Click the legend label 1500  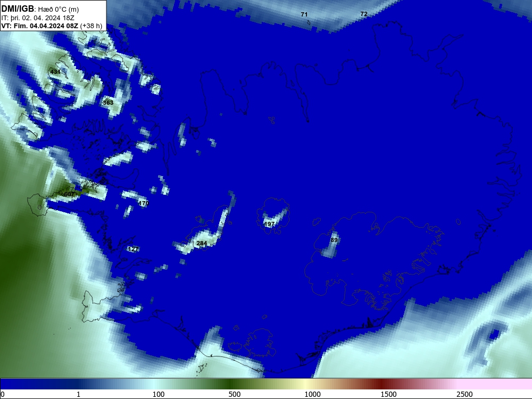pos(388,394)
